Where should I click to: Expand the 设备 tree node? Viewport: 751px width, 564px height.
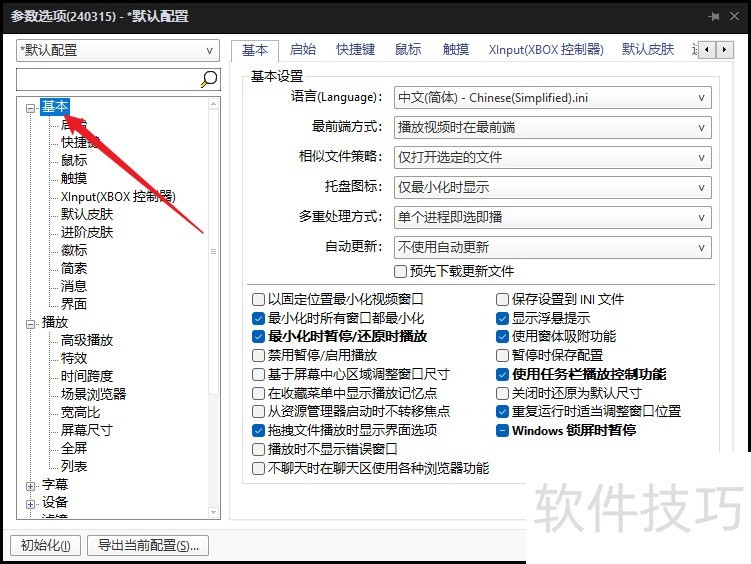[x=32, y=503]
